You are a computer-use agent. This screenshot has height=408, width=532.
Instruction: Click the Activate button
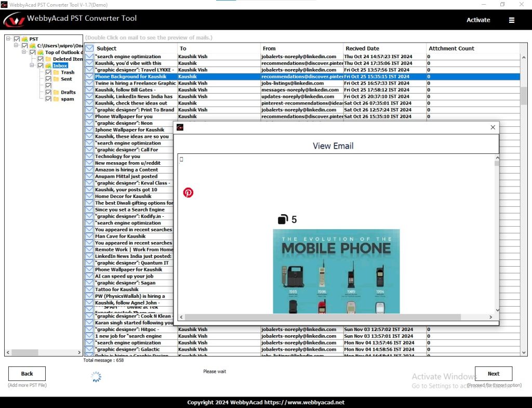click(x=478, y=20)
